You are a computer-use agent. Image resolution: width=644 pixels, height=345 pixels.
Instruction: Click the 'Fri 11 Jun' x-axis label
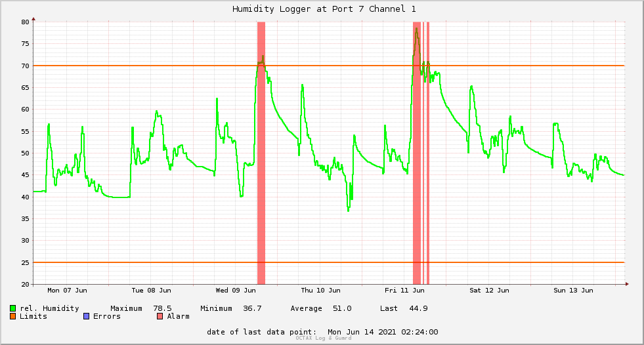[x=404, y=291]
